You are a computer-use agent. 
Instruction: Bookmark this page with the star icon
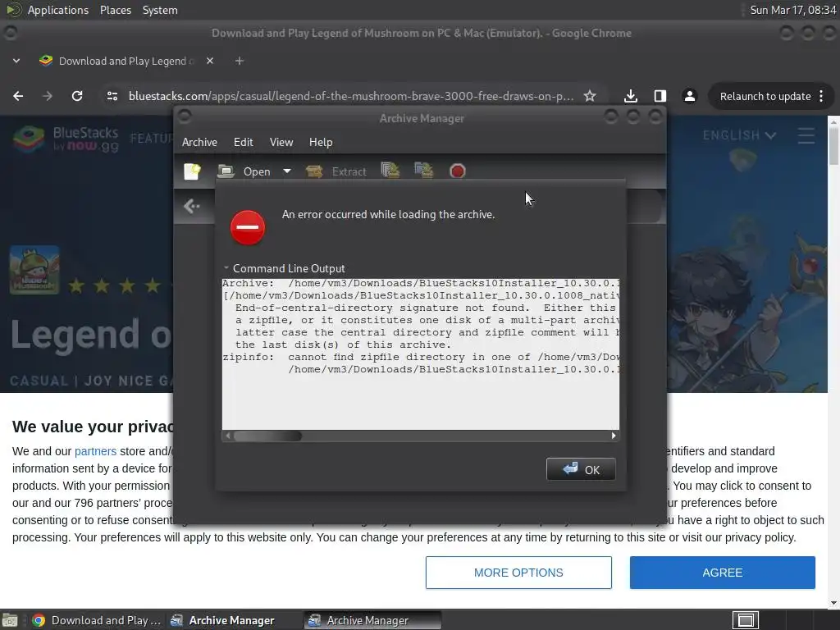point(590,96)
